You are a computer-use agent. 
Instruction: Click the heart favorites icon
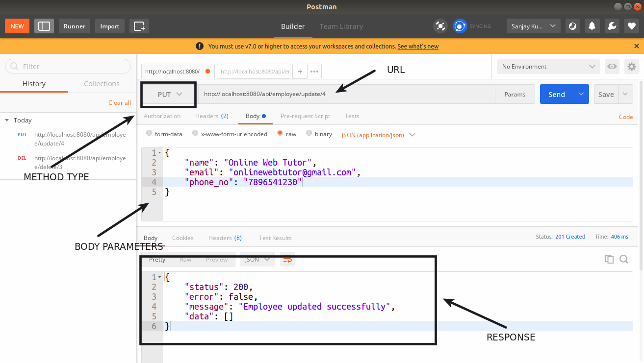click(x=631, y=25)
